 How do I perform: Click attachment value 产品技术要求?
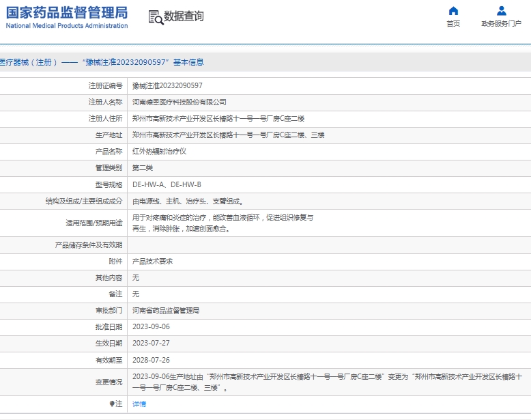point(152,261)
